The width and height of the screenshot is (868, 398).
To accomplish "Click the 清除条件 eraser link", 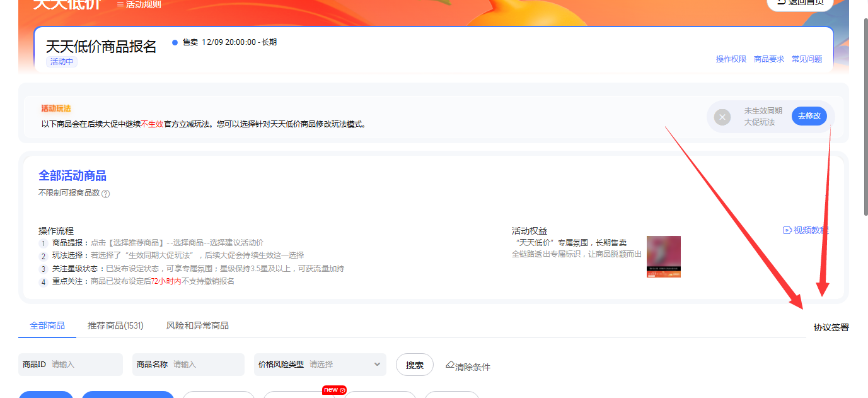I will pyautogui.click(x=468, y=366).
